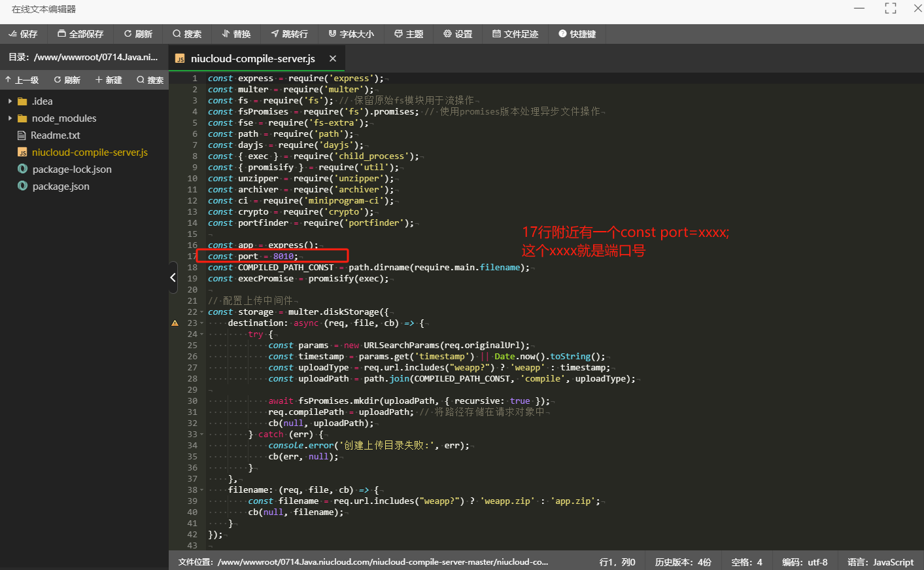Close the niucloud-compile-server.js tab
This screenshot has height=570, width=924.
pyautogui.click(x=333, y=59)
